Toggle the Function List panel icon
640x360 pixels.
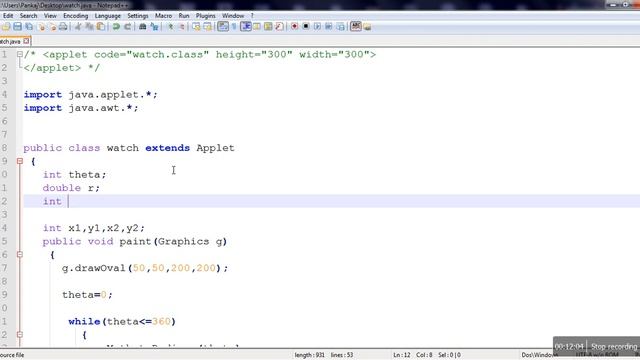click(279, 27)
